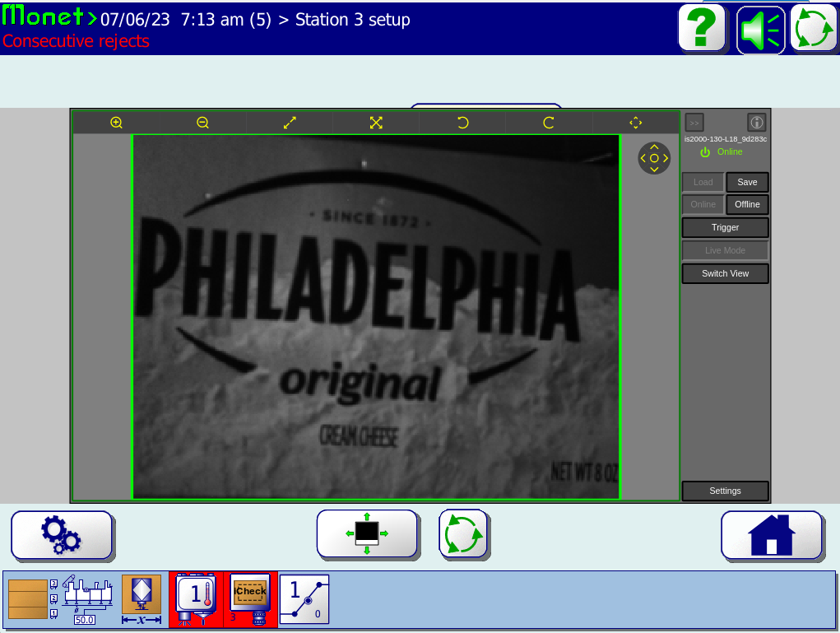Viewport: 840px width, 633px height.
Task: Toggle the alarm speaker sound button
Action: pyautogui.click(x=760, y=30)
